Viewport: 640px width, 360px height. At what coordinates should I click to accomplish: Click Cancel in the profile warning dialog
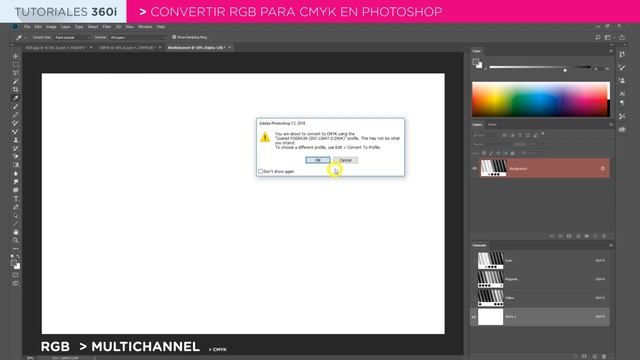346,160
